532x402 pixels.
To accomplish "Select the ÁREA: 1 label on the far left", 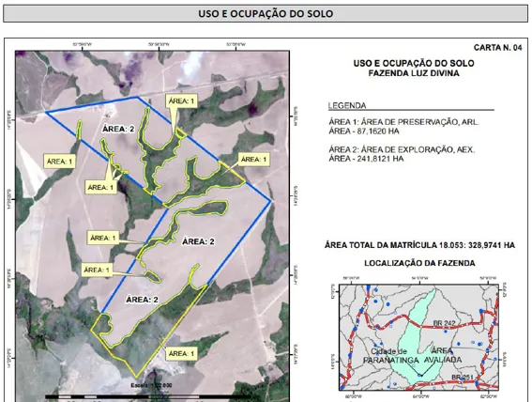I will pos(59,162).
